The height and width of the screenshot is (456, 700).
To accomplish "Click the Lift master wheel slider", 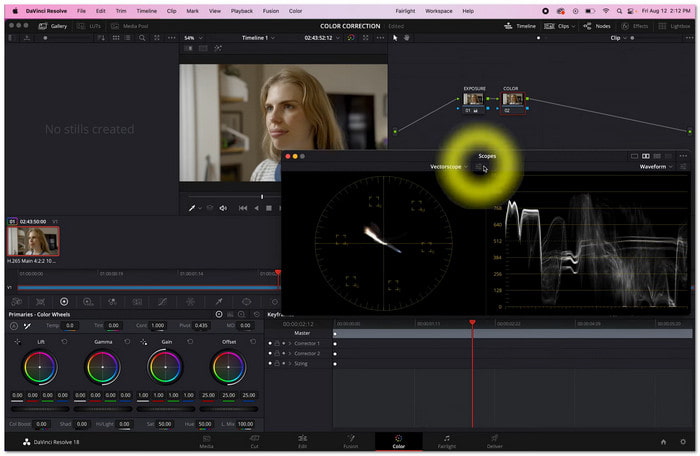I will 40,409.
